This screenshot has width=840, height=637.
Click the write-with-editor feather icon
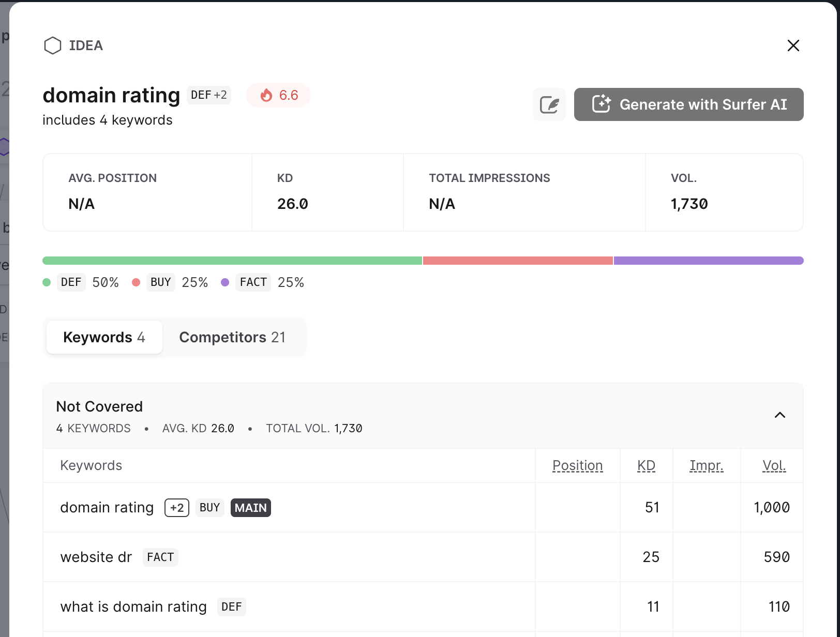549,104
